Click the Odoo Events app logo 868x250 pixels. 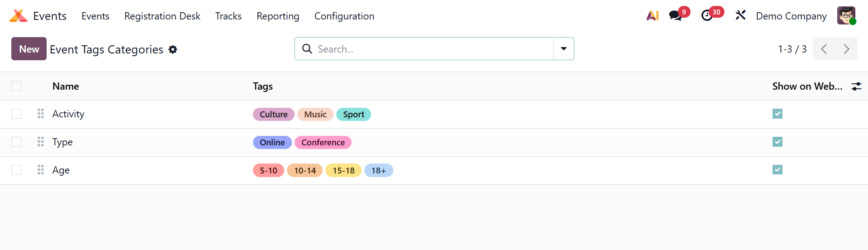[x=18, y=16]
